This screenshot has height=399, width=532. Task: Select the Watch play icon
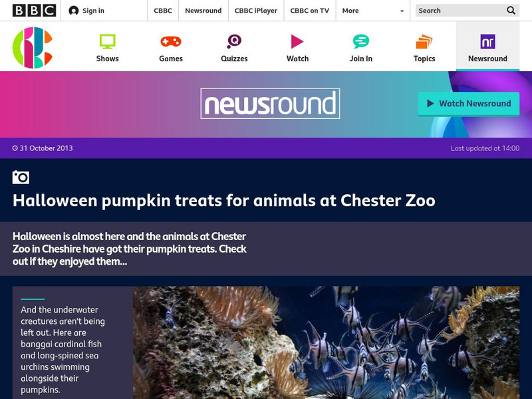point(297,41)
